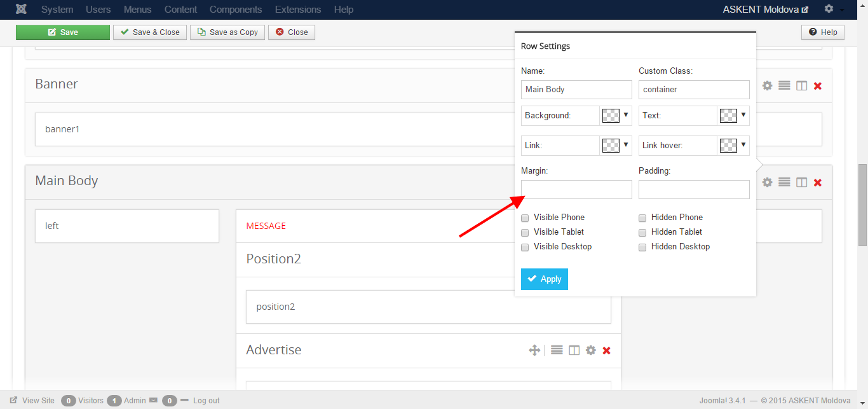Open Advertise row gear settings icon
Image resolution: width=868 pixels, height=409 pixels.
591,350
